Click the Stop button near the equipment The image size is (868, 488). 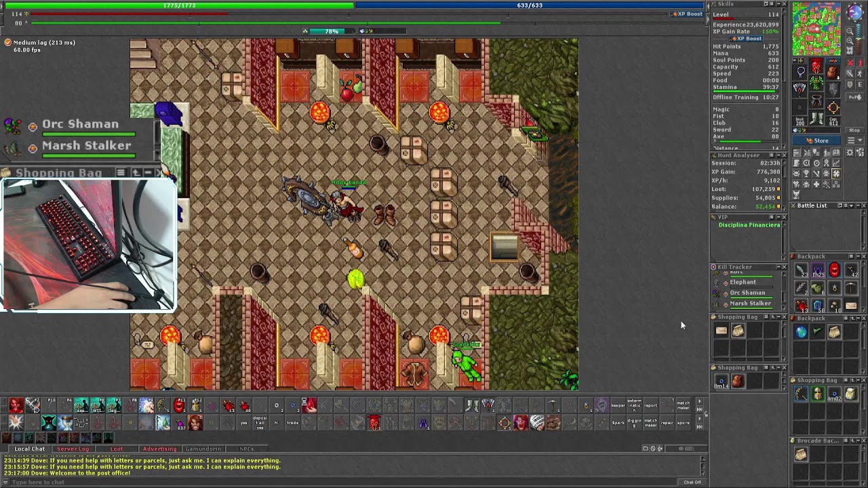(854, 130)
